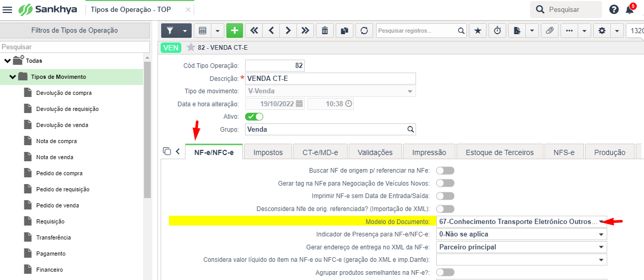Open the date picker calendar icon
The width and height of the screenshot is (644, 280).
pyautogui.click(x=299, y=104)
